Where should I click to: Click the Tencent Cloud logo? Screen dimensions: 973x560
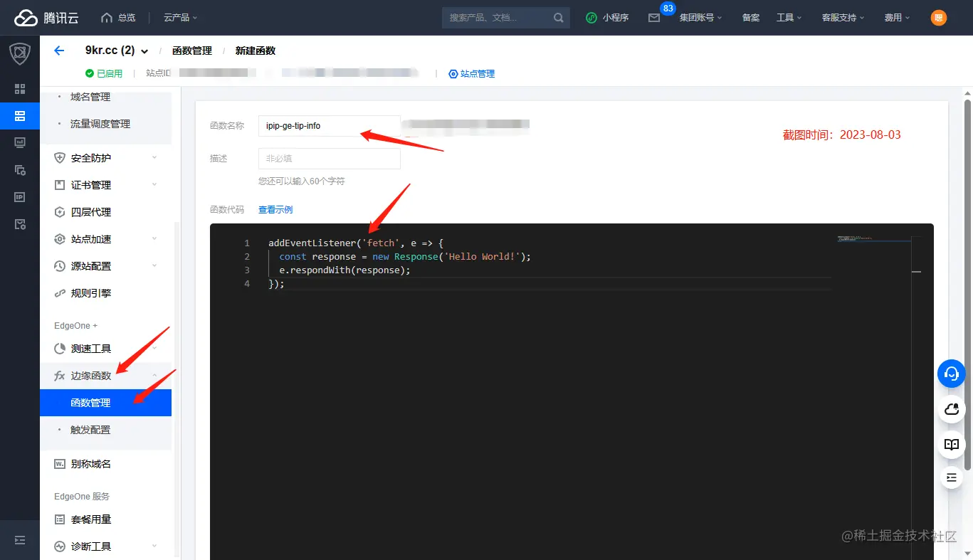pyautogui.click(x=46, y=18)
